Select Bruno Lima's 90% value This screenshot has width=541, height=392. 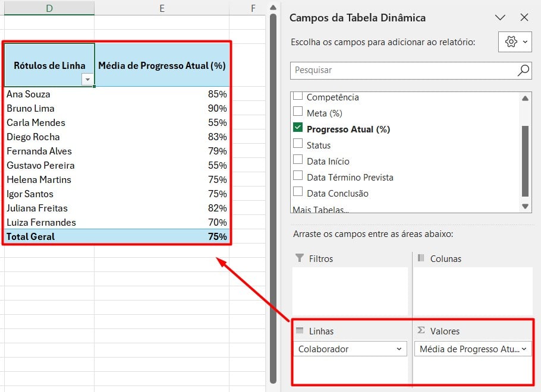tap(162, 108)
